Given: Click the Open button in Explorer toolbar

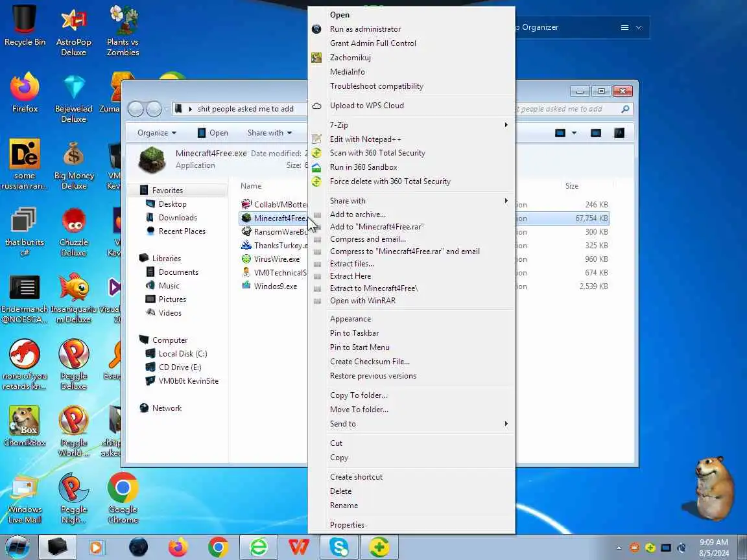Looking at the screenshot, I should click(x=213, y=133).
